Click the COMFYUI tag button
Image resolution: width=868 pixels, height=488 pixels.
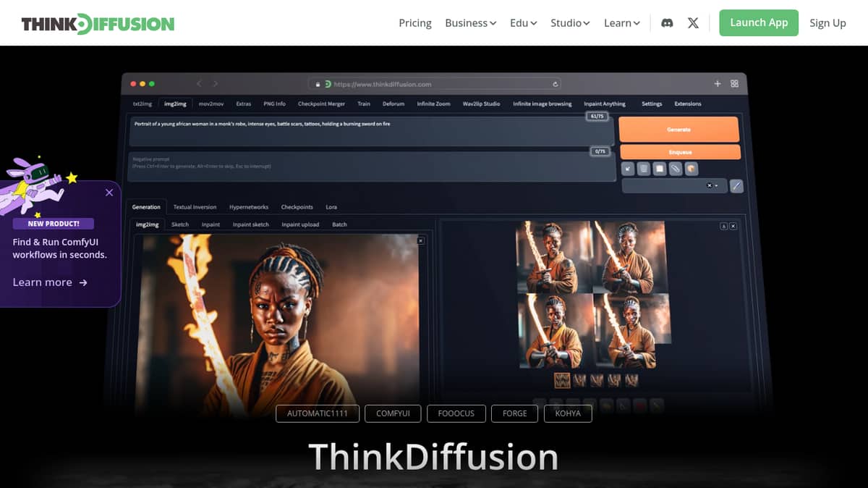[x=393, y=413]
